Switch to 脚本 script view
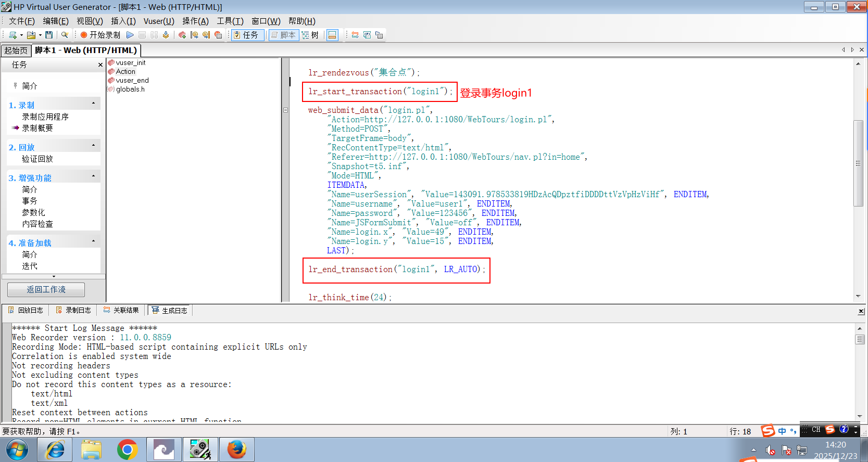 coord(283,35)
